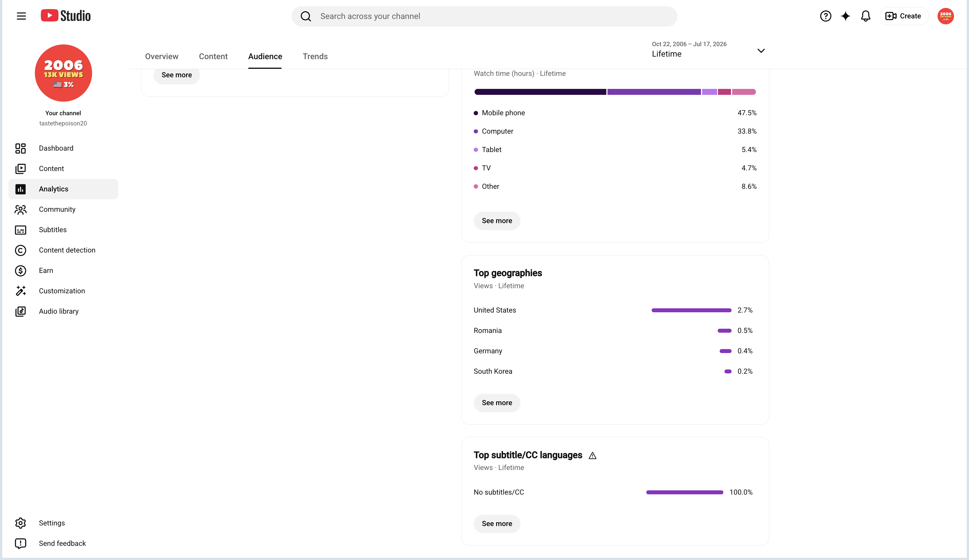Click See more under device type breakdown
This screenshot has width=969, height=560.
(497, 221)
